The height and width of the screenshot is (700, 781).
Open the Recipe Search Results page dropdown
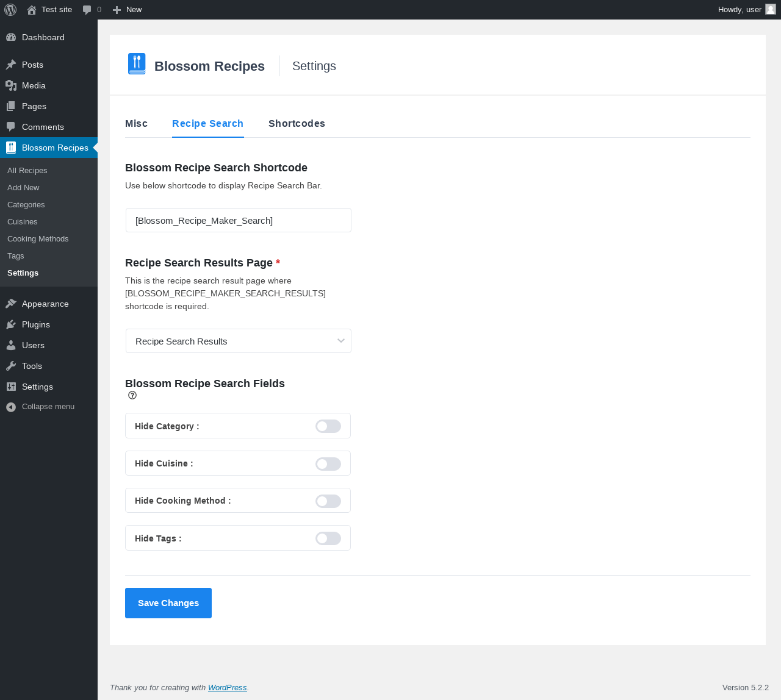point(239,341)
